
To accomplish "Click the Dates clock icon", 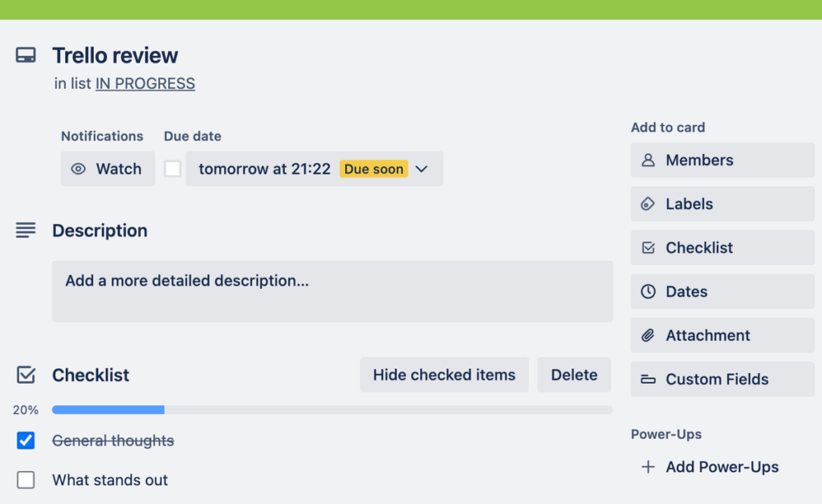I will click(648, 291).
